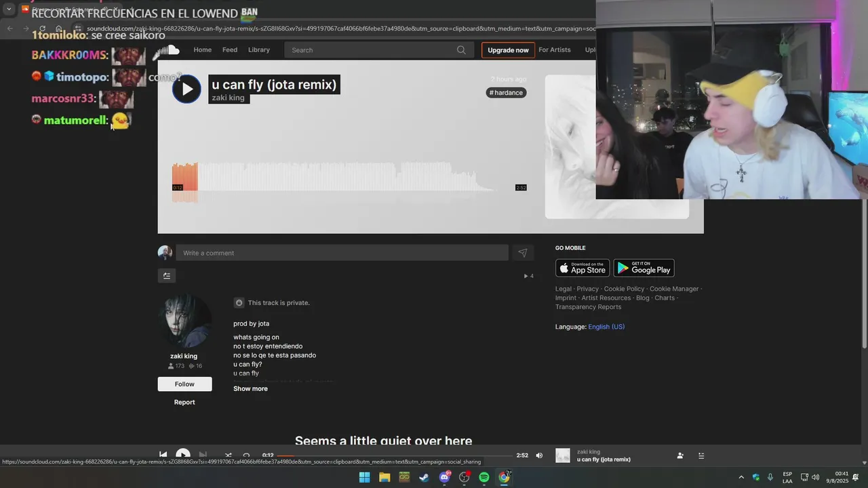Open the artist name zaki king under the title
The image size is (868, 488).
pos(228,98)
